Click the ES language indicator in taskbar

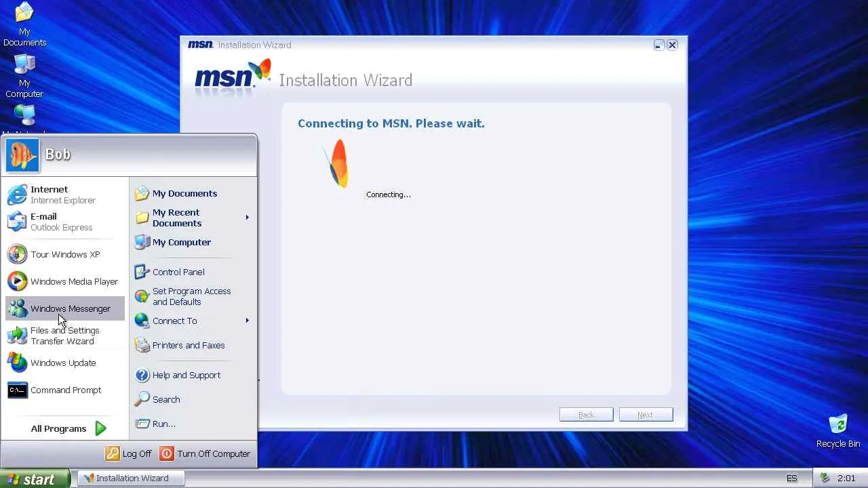pos(792,478)
